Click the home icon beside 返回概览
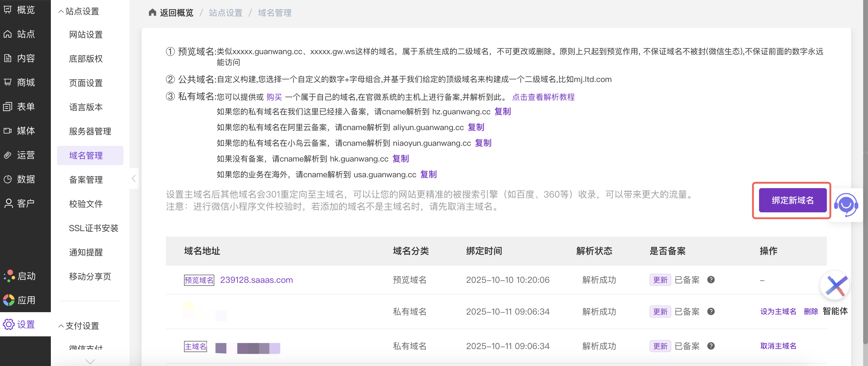The width and height of the screenshot is (868, 366). [x=152, y=12]
